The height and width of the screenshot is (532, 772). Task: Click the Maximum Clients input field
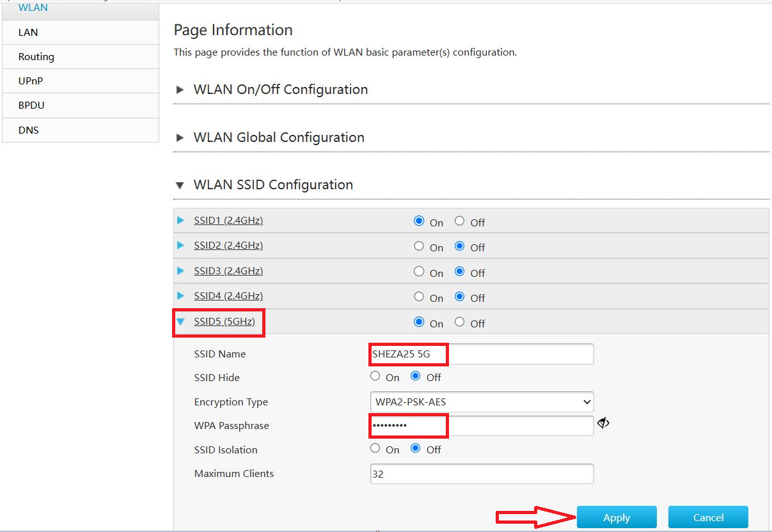click(481, 473)
